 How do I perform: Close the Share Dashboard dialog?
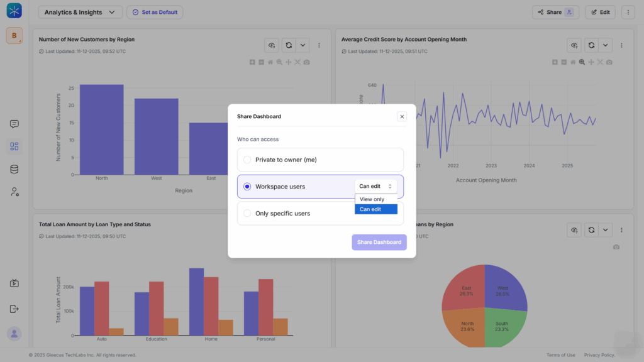(402, 116)
